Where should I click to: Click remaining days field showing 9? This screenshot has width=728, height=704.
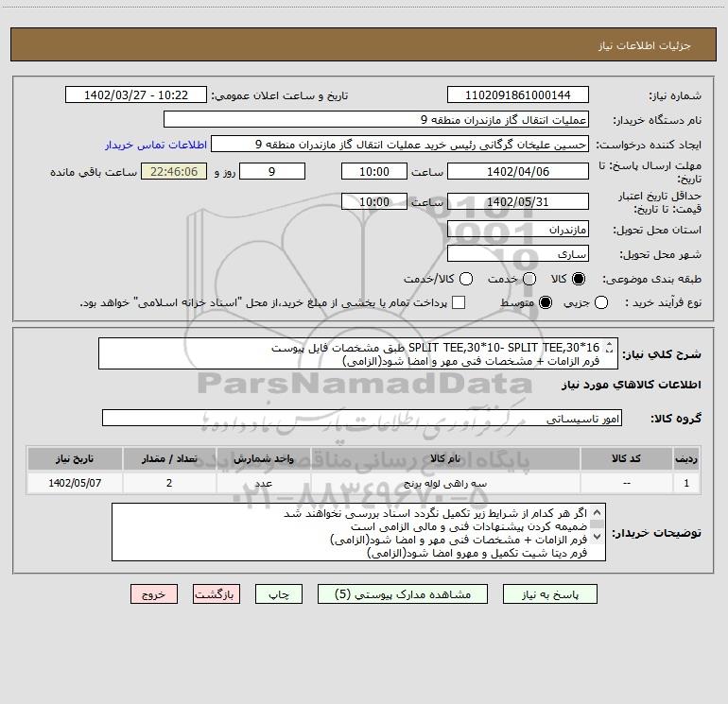coord(272,171)
